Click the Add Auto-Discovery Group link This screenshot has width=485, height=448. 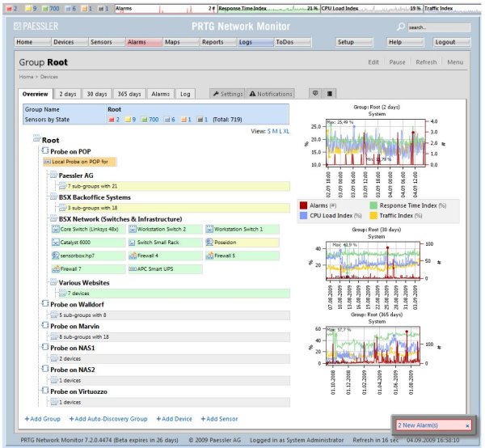(x=108, y=419)
